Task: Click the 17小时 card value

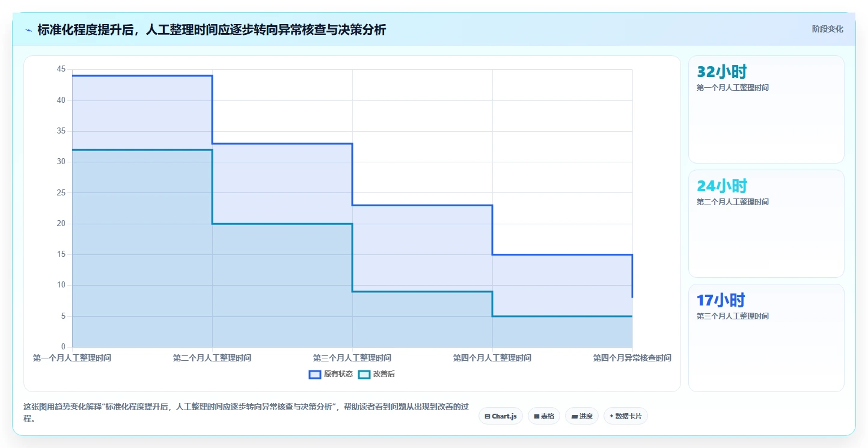Action: [x=721, y=300]
